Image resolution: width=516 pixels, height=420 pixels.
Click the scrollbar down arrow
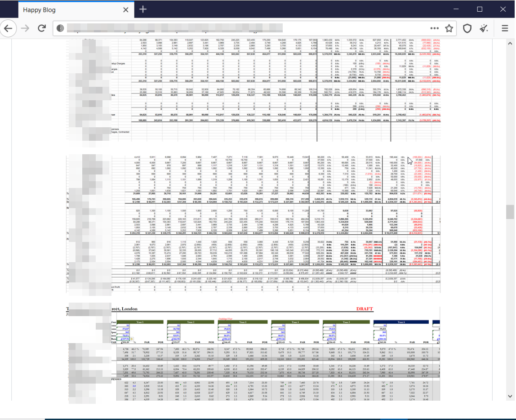click(510, 396)
